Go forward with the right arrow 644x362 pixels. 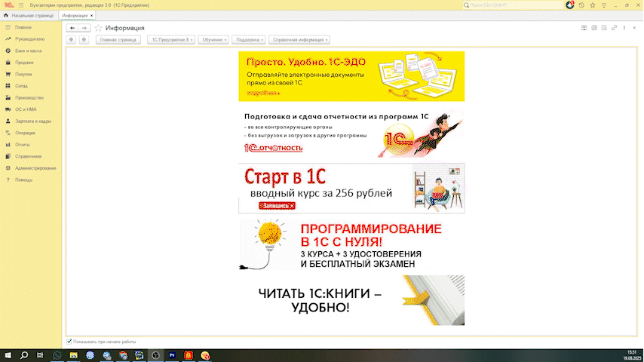(84, 28)
